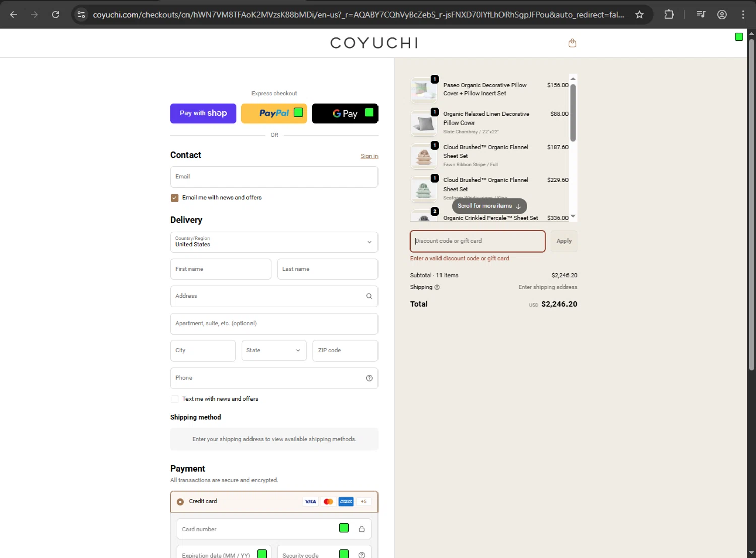Image resolution: width=756 pixels, height=558 pixels.
Task: Open Chrome three-dot menu
Action: point(743,15)
